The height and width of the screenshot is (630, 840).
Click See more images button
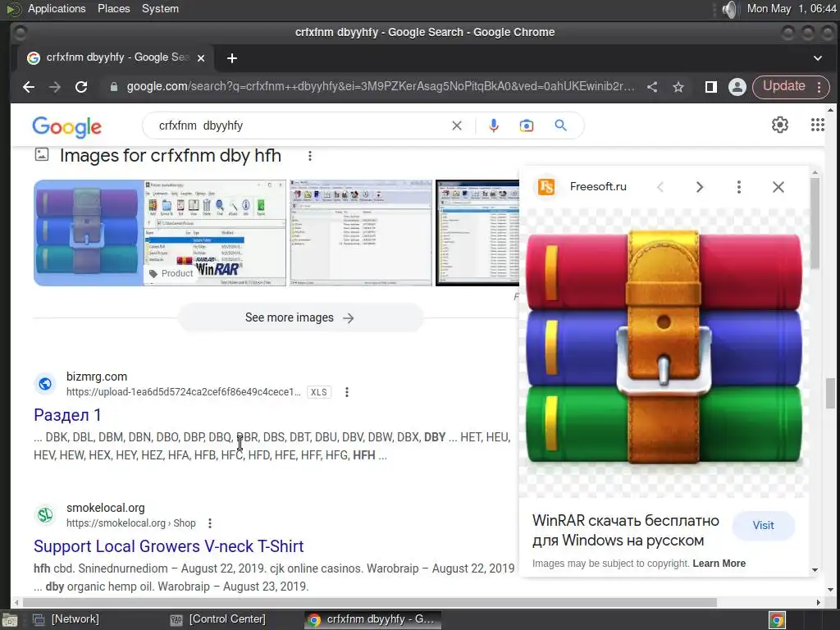(x=300, y=317)
